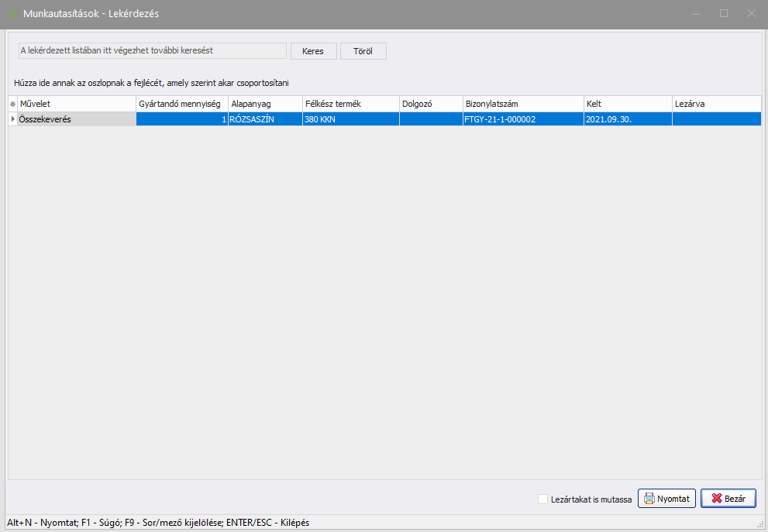Click the window resize grip corner

761,525
